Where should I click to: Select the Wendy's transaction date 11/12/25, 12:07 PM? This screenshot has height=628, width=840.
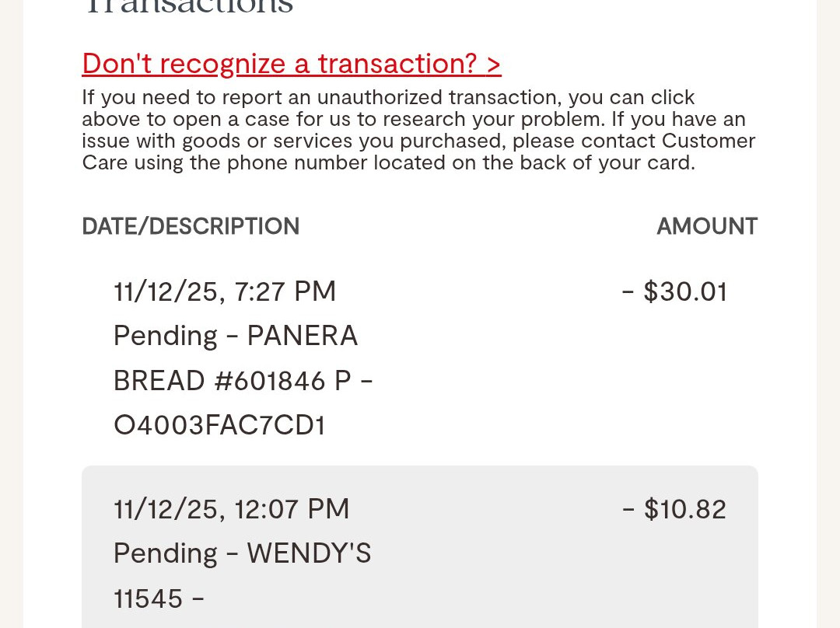[x=231, y=509]
